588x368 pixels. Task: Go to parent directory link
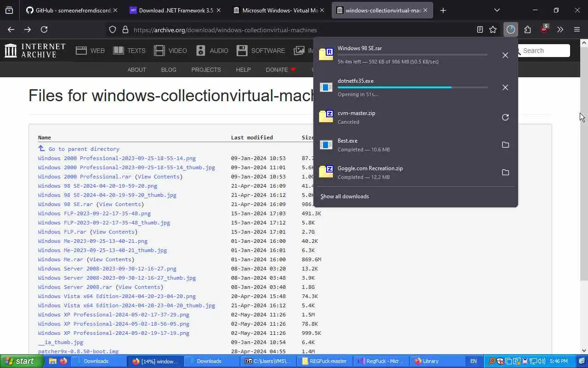[x=84, y=149]
